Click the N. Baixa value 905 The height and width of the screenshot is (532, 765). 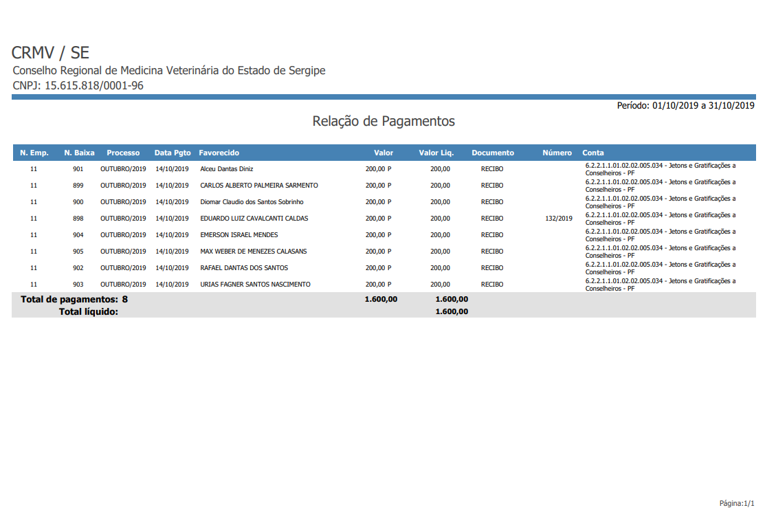click(x=78, y=252)
